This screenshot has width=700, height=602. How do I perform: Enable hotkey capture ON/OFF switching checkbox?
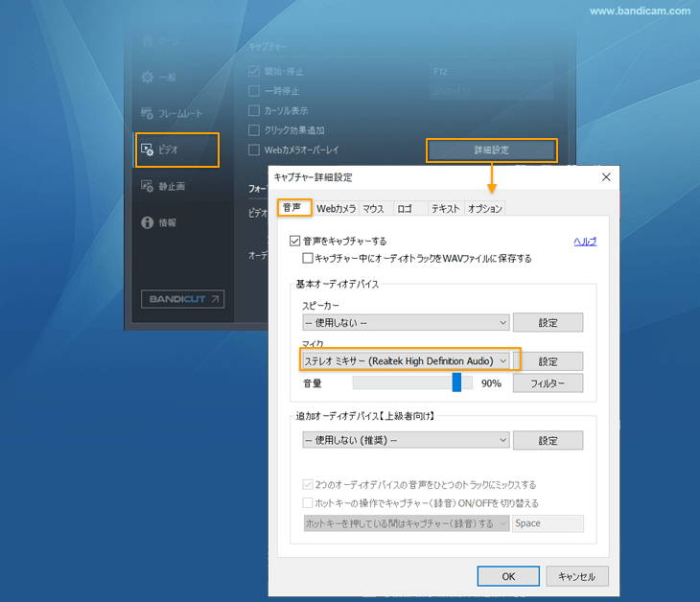click(307, 503)
